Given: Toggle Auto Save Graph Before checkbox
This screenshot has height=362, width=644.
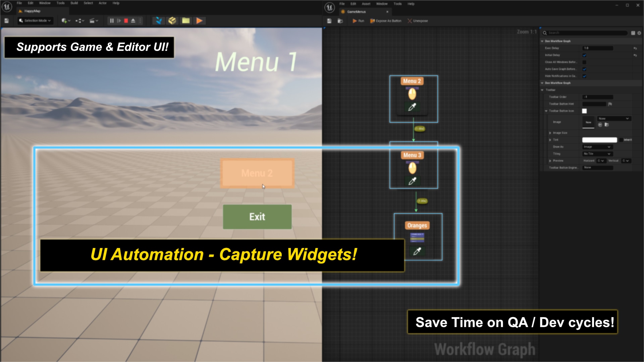Looking at the screenshot, I should pyautogui.click(x=584, y=69).
